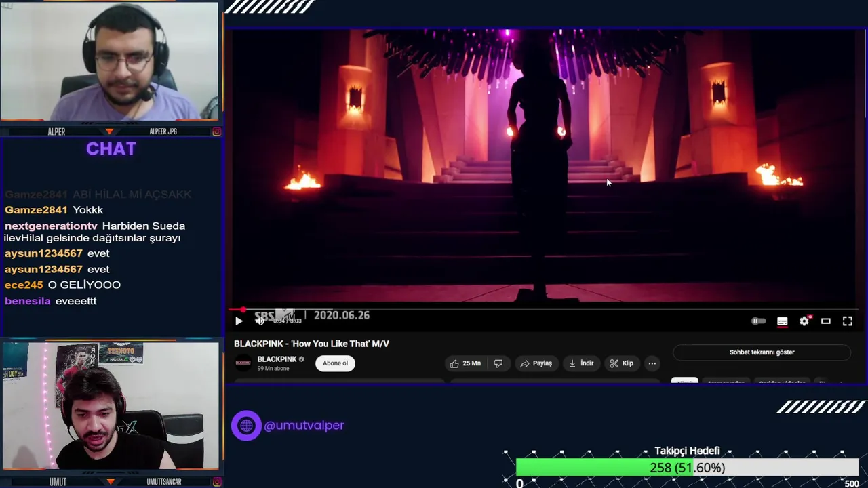The width and height of the screenshot is (868, 488).
Task: Open the BLACKPINK channel name link
Action: 277,359
